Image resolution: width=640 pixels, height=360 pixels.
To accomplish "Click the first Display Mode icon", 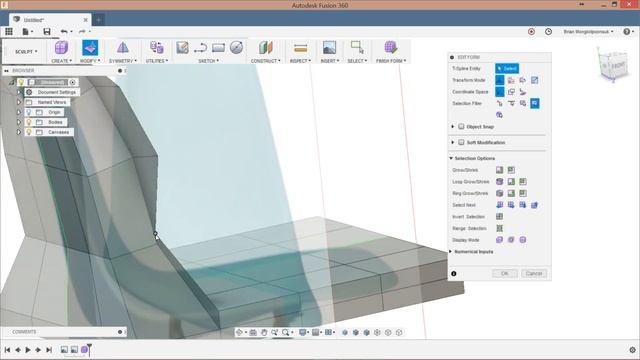I will [x=499, y=240].
